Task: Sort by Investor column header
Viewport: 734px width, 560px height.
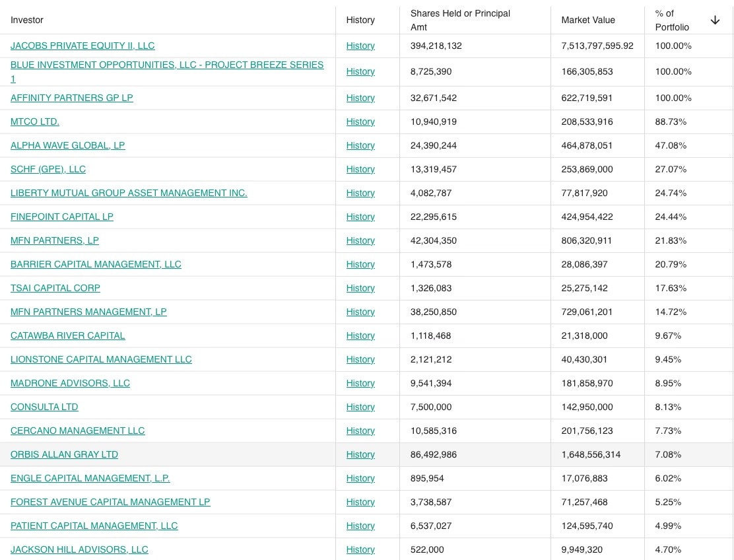Action: pos(26,20)
